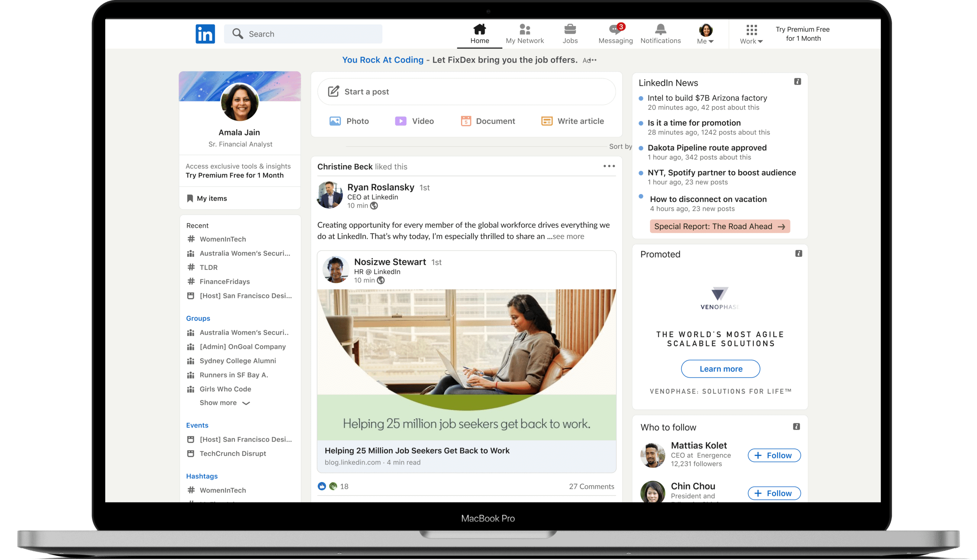The height and width of the screenshot is (560, 977).
Task: Open Nosizwe Stewart's profile picture
Action: click(x=336, y=270)
